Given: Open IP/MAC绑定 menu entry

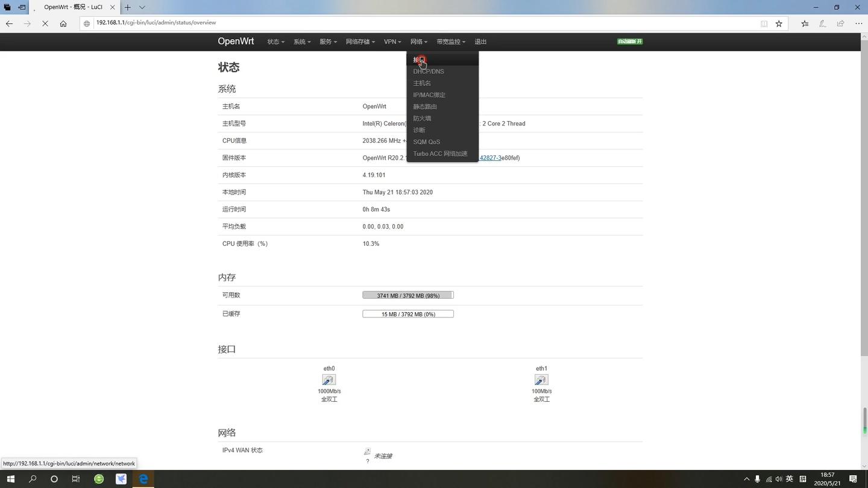Looking at the screenshot, I should click(429, 95).
